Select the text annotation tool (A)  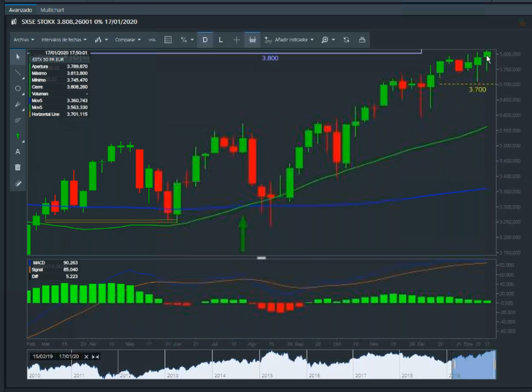18,152
